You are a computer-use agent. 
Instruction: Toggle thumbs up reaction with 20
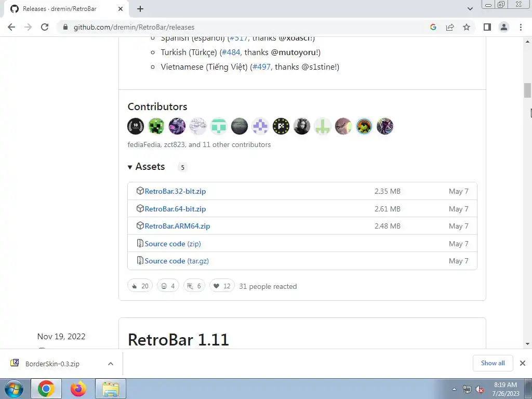coord(140,286)
